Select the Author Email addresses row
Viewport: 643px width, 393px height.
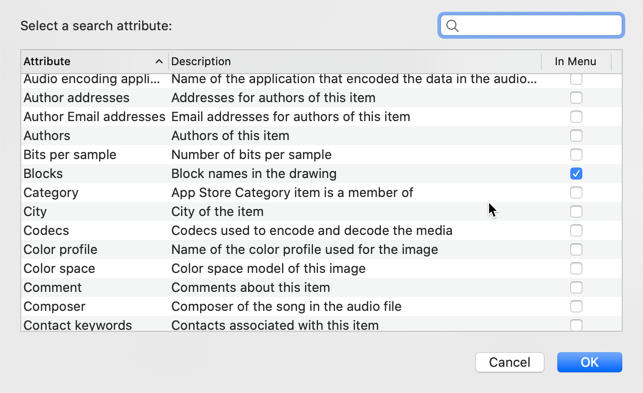click(322, 117)
